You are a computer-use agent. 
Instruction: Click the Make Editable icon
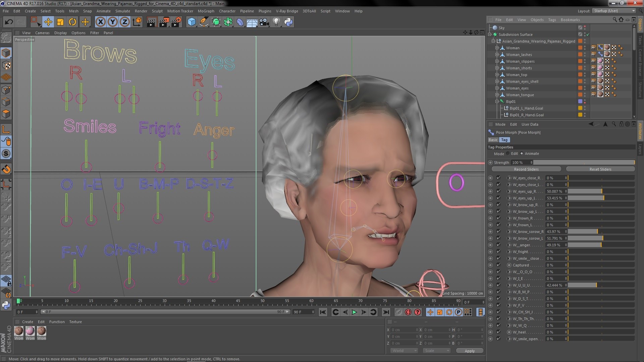[6, 37]
